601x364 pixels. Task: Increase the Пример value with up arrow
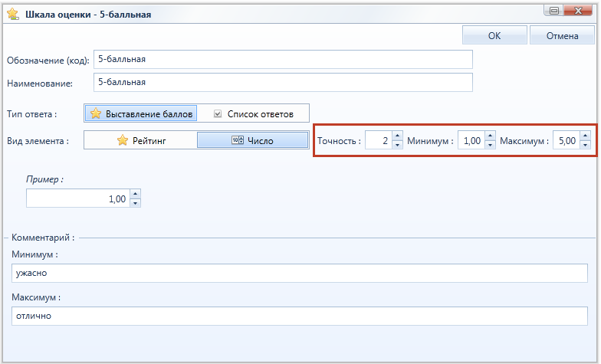(135, 194)
